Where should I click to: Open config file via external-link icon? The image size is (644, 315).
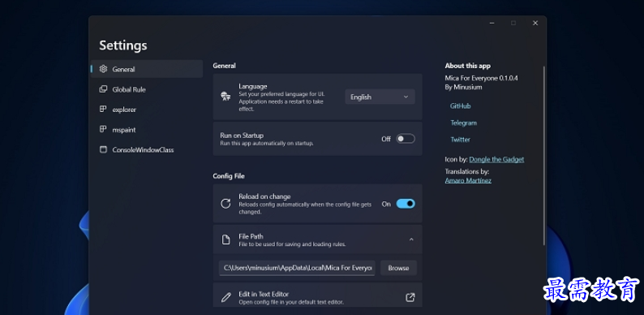coord(410,297)
